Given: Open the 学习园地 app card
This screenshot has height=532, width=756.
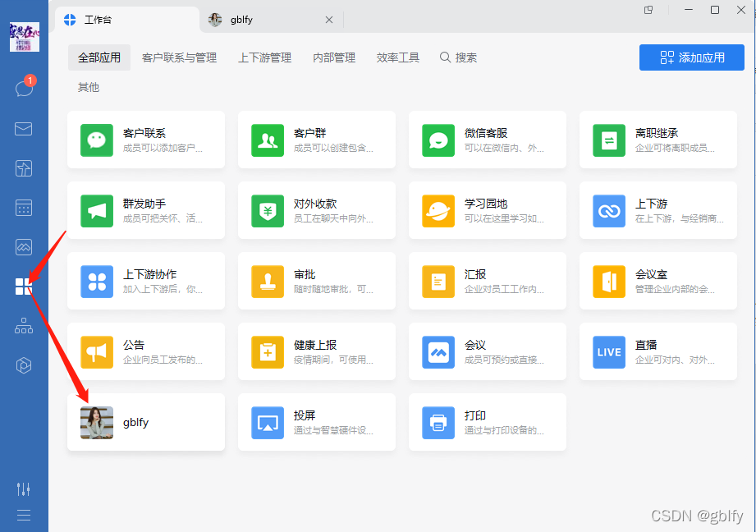Looking at the screenshot, I should pyautogui.click(x=488, y=210).
